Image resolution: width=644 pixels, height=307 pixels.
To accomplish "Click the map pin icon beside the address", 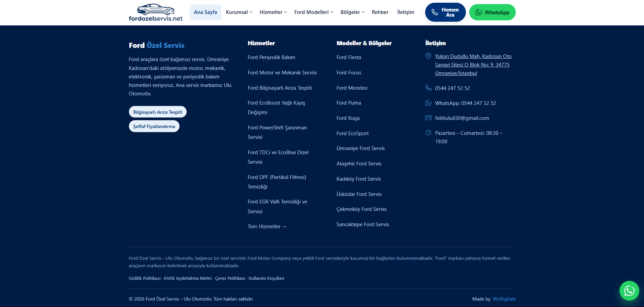I will (429, 56).
